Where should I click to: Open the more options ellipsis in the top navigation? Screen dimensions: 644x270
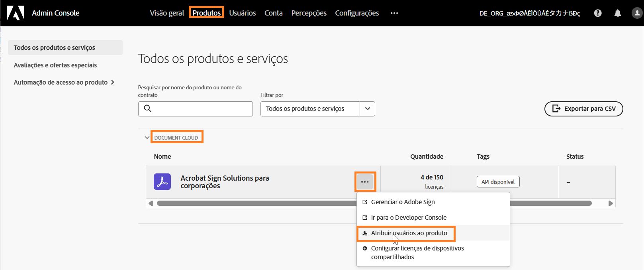click(x=394, y=13)
